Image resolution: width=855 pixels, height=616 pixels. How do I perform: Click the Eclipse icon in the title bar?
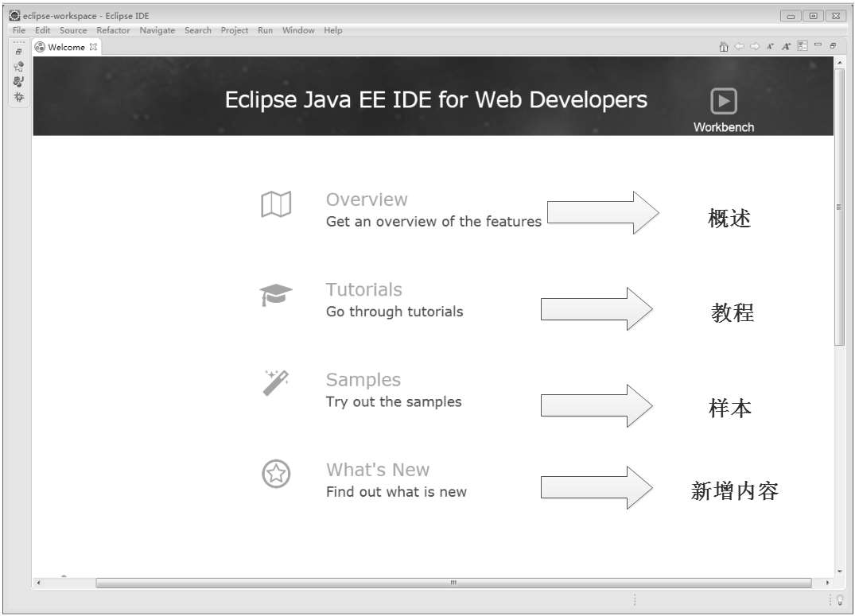point(14,15)
